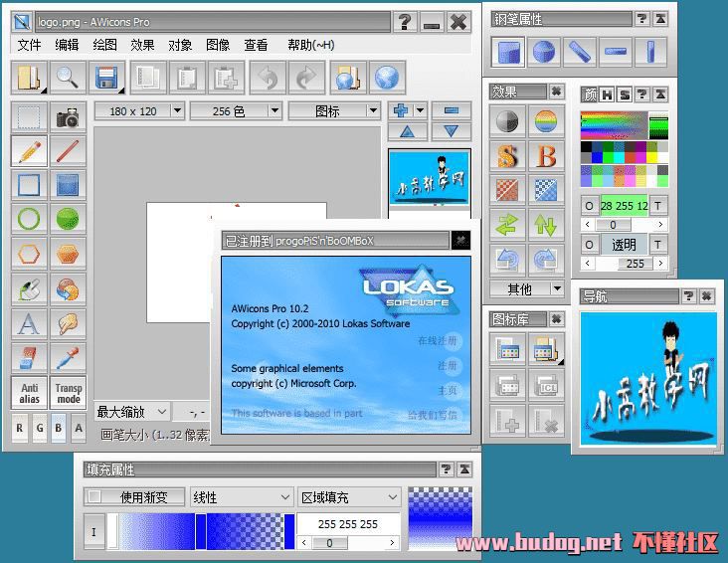
Task: Click the grayscale sphere effect icon
Action: [x=507, y=121]
